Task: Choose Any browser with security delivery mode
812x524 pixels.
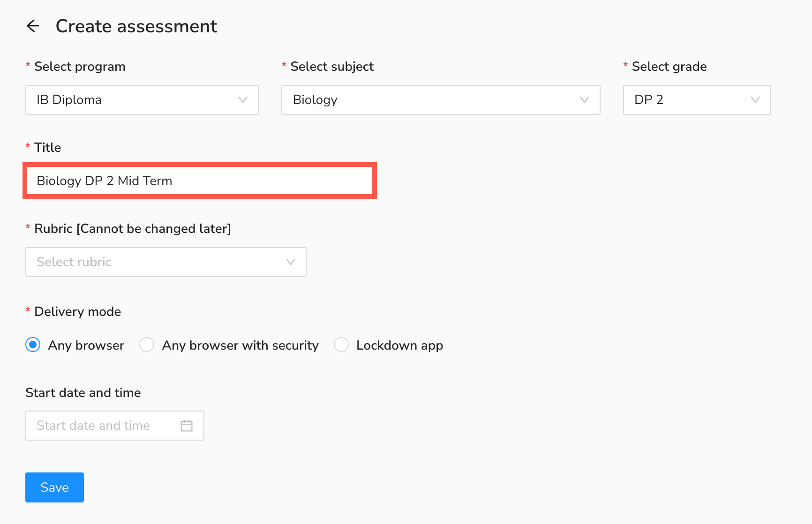Action: (147, 345)
